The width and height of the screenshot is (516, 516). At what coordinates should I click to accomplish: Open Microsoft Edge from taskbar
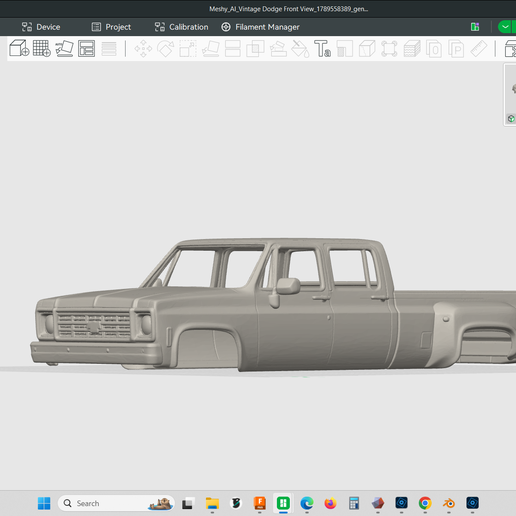tap(307, 503)
